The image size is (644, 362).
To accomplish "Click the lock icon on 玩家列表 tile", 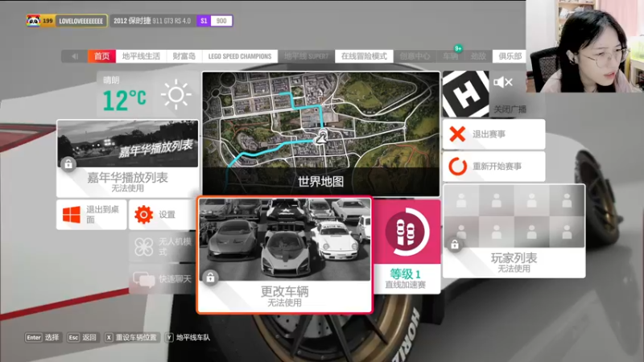I will click(x=455, y=245).
